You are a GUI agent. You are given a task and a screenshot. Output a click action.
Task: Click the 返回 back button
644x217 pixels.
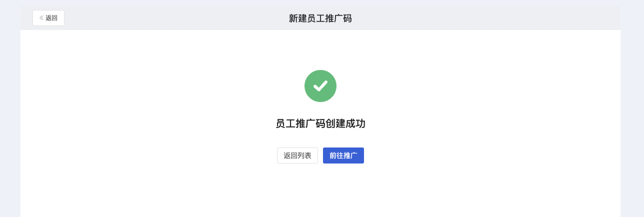point(48,18)
